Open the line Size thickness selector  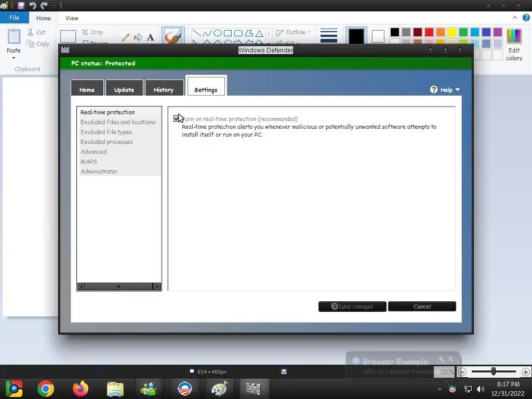click(x=329, y=36)
